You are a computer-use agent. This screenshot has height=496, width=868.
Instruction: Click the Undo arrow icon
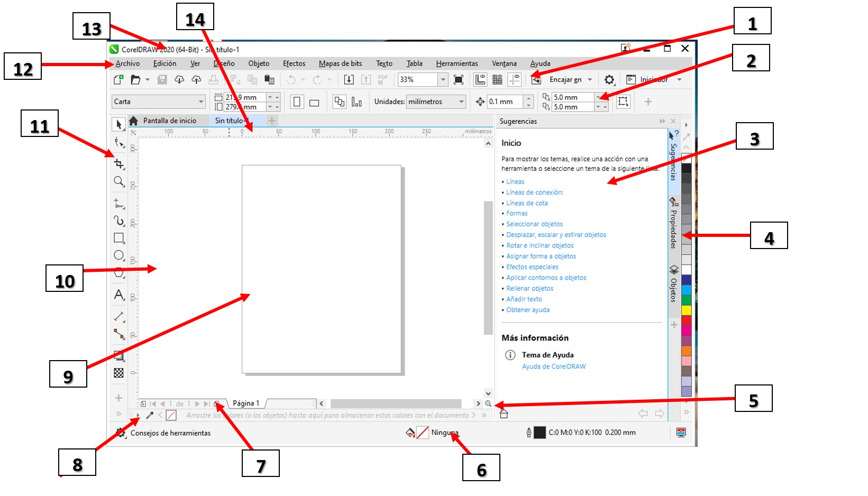[291, 79]
